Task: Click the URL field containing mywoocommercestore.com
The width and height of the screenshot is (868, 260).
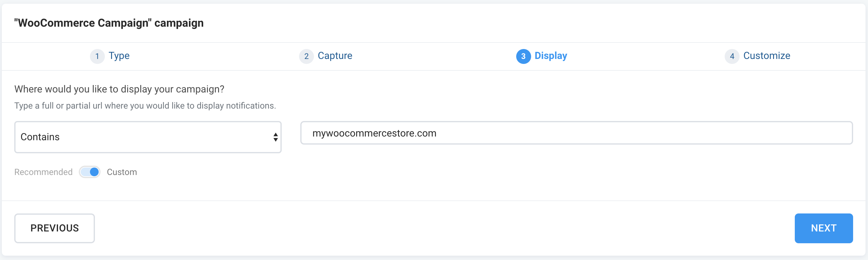Action: [576, 133]
